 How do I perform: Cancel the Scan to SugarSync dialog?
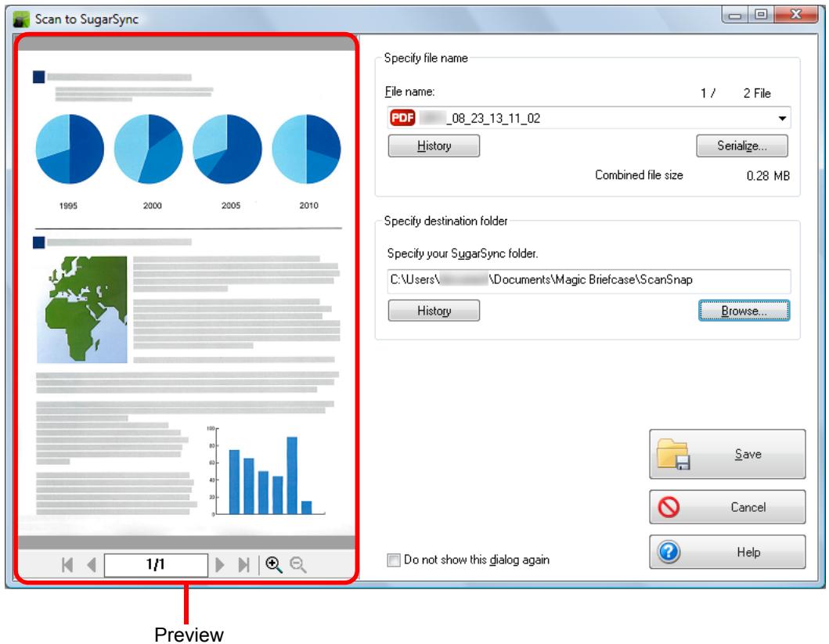pos(727,507)
